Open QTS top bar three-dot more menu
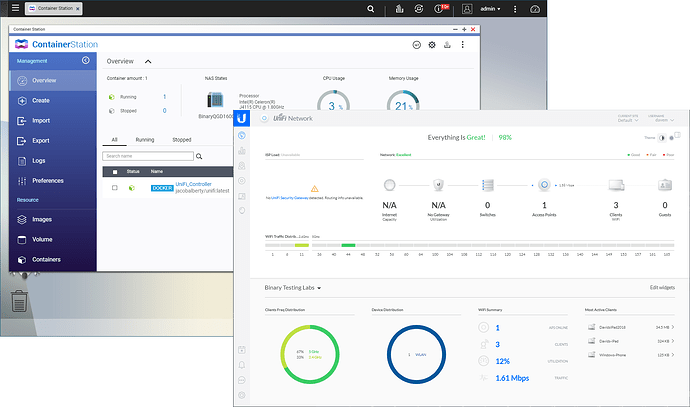This screenshot has height=407, width=690. [515, 9]
